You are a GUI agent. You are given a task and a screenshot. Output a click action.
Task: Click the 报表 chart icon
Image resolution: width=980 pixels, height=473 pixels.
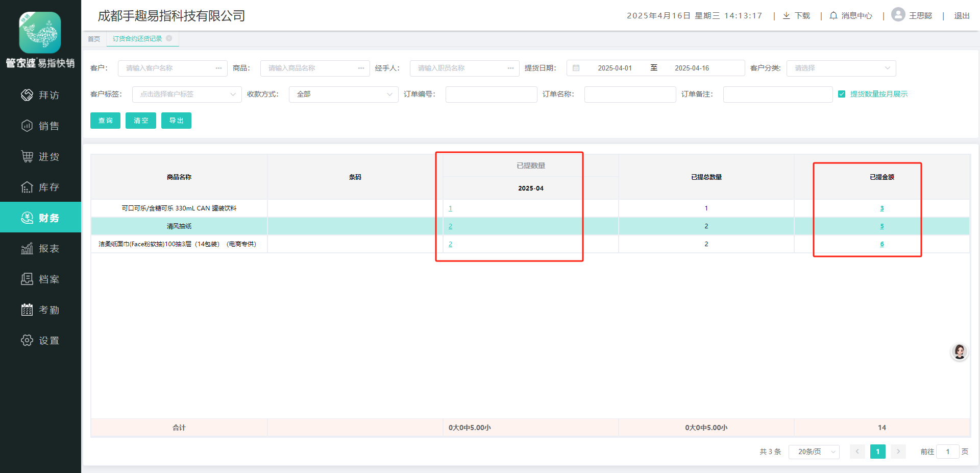click(x=27, y=248)
